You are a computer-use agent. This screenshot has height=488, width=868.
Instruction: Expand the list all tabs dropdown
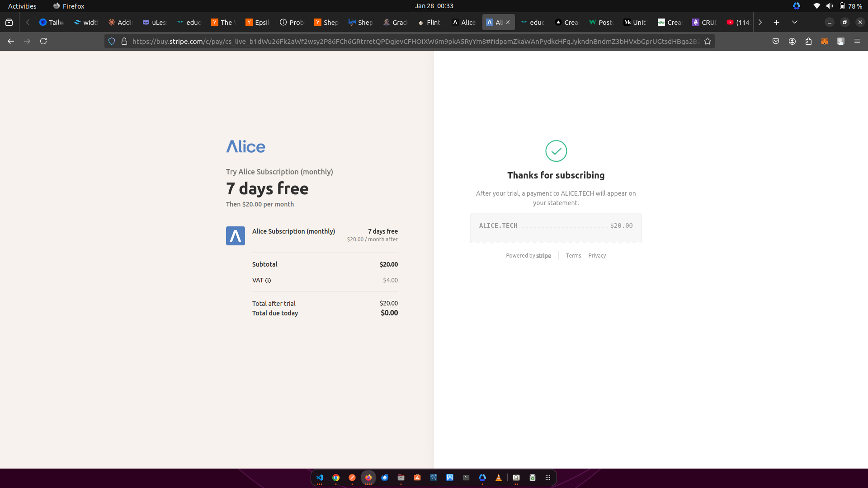(794, 22)
